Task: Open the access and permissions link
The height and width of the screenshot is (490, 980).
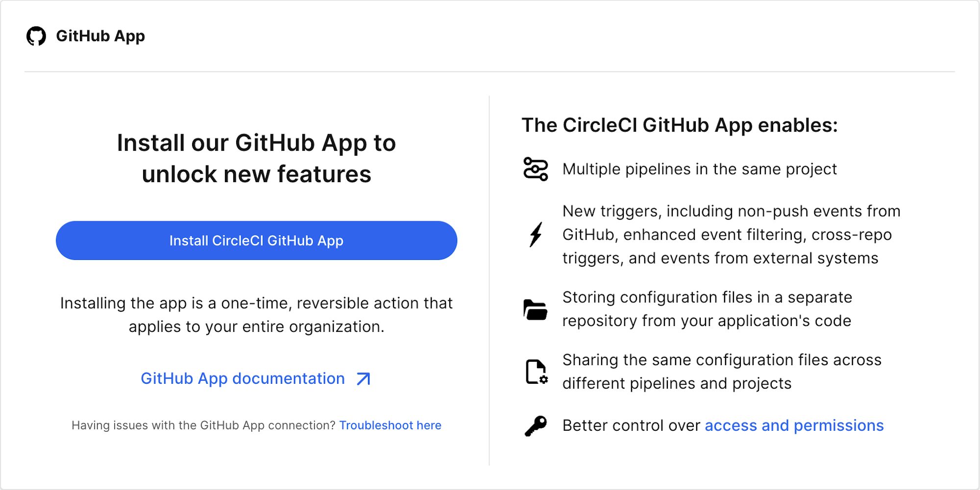Action: (x=794, y=426)
